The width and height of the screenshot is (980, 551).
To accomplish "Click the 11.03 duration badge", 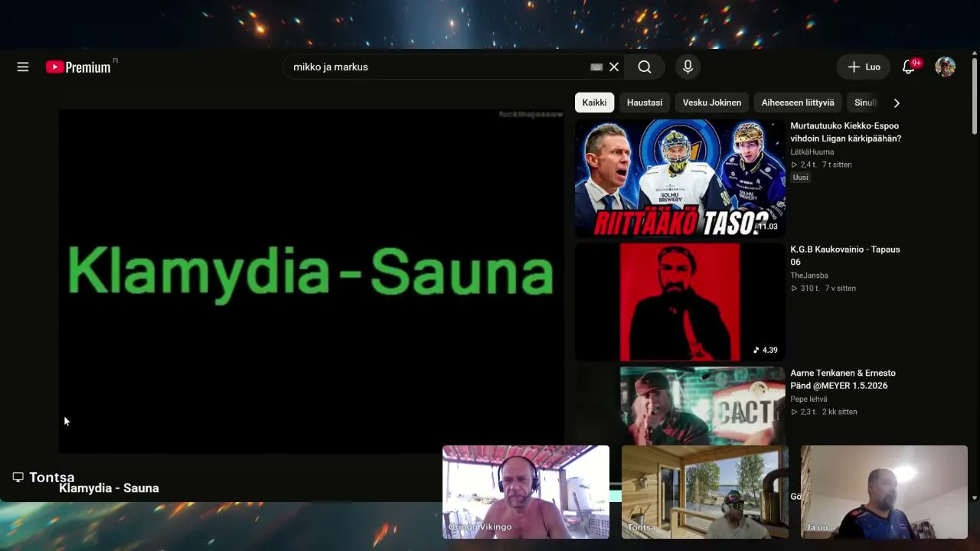I will [766, 227].
